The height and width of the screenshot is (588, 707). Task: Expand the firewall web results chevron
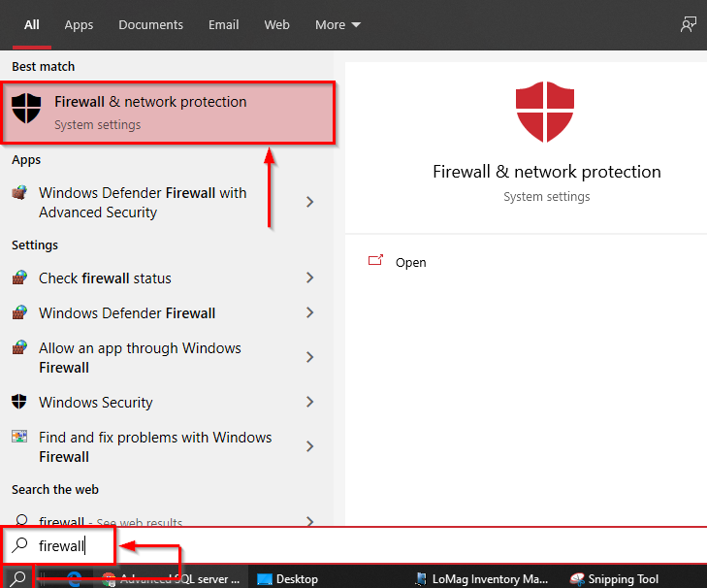(309, 521)
